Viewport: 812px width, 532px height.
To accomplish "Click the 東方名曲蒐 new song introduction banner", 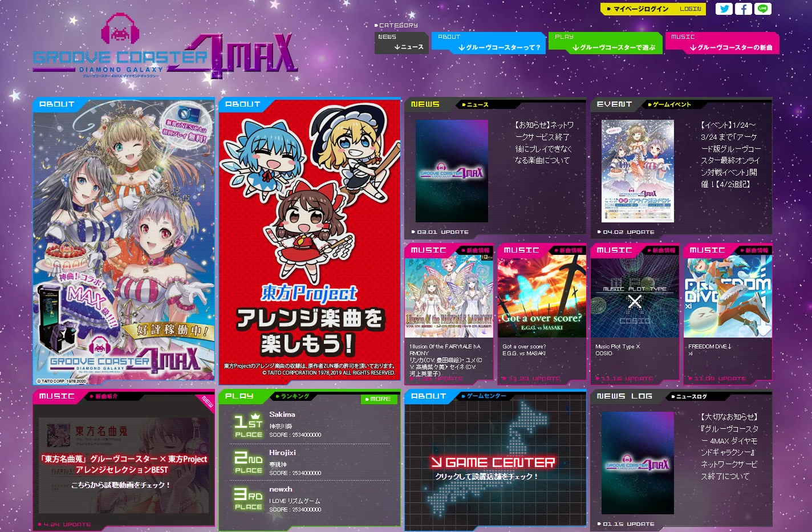I will pyautogui.click(x=124, y=465).
